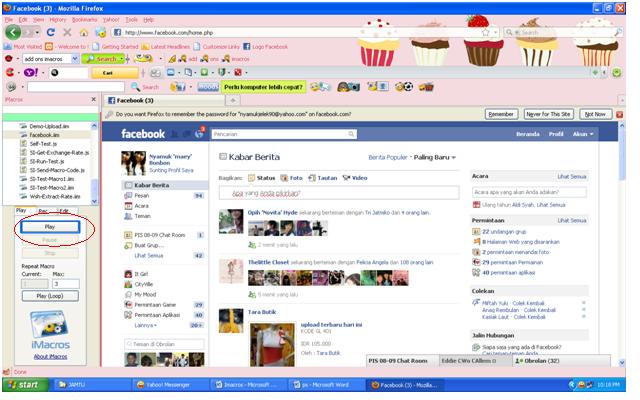640x400 pixels.
Task: Open the Bookmarks menu
Action: tap(84, 20)
